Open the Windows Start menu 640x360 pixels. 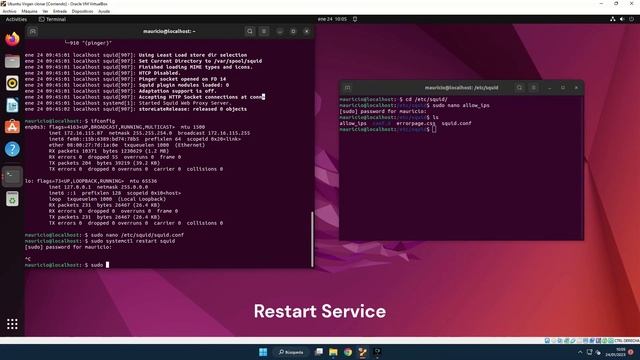click(x=263, y=352)
